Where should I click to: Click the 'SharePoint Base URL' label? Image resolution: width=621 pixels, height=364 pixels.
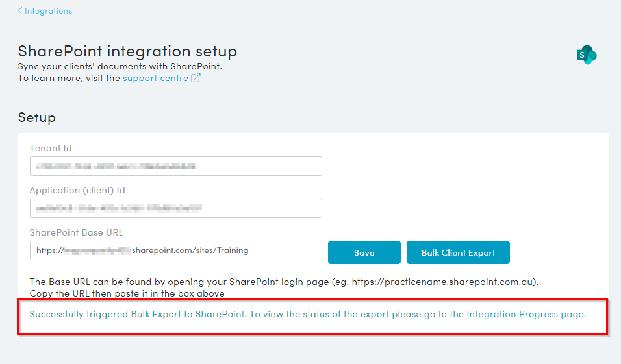click(x=77, y=232)
